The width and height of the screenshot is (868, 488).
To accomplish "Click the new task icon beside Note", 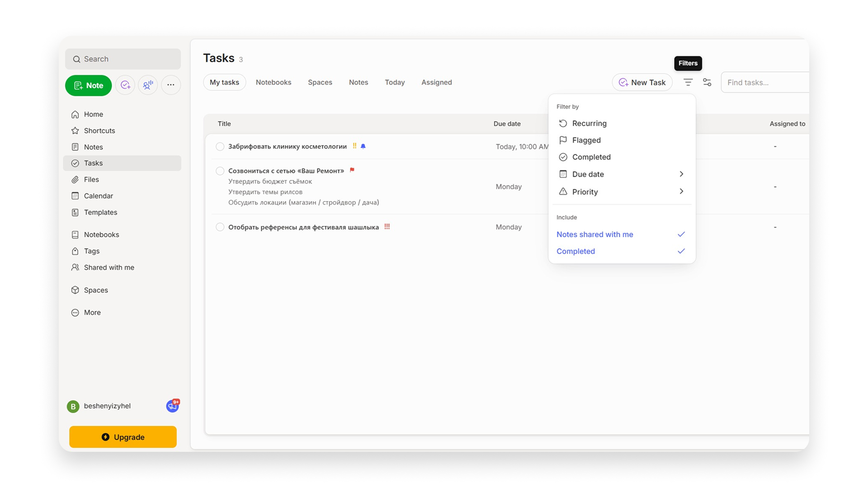I will click(x=125, y=85).
